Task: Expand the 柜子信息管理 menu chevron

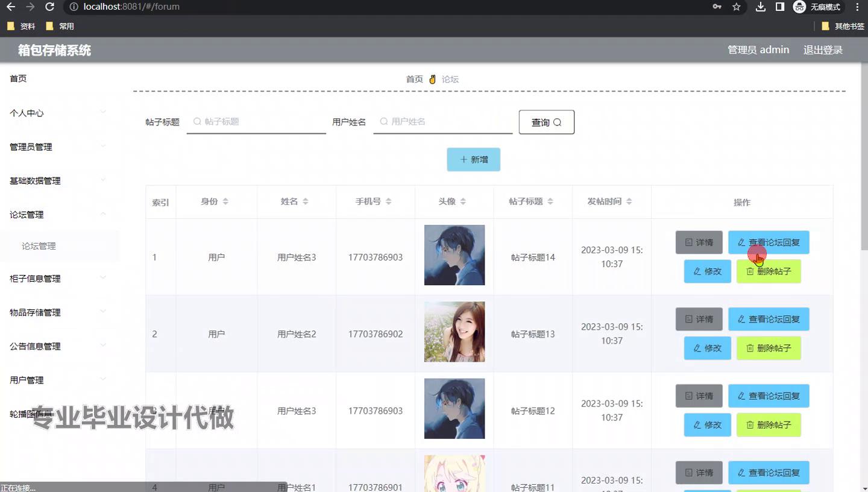Action: pos(103,277)
